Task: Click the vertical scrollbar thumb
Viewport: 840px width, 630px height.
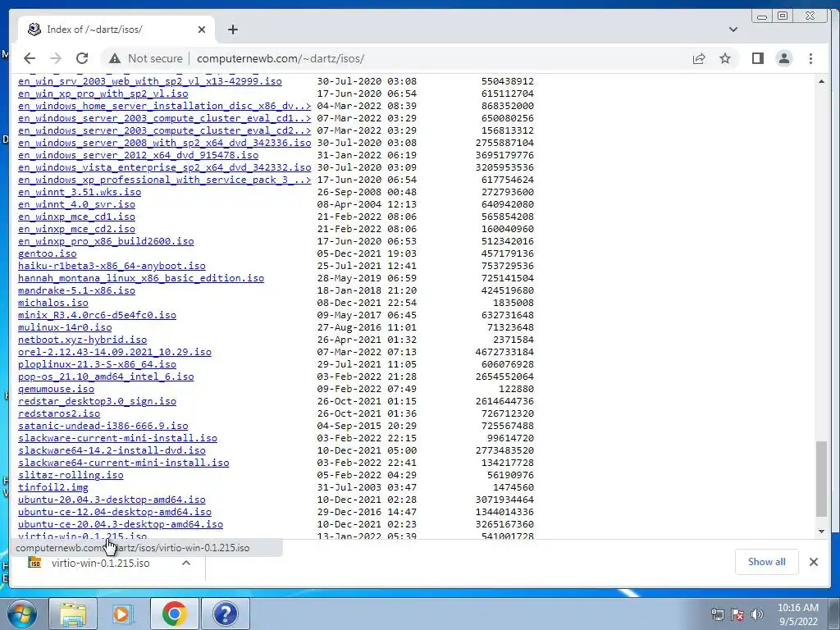Action: pos(821,479)
